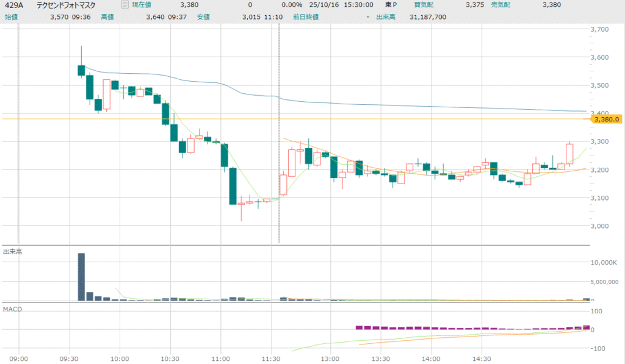Click the last red candlestick at the chart's right edge

tap(569, 154)
